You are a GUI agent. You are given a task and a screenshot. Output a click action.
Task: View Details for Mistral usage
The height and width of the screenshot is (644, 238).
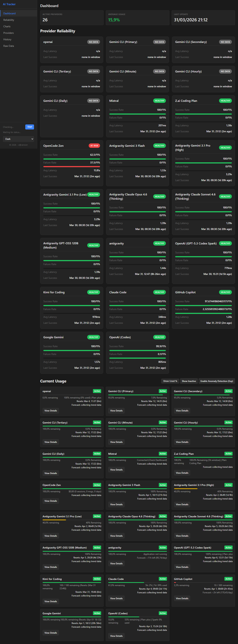click(x=116, y=470)
